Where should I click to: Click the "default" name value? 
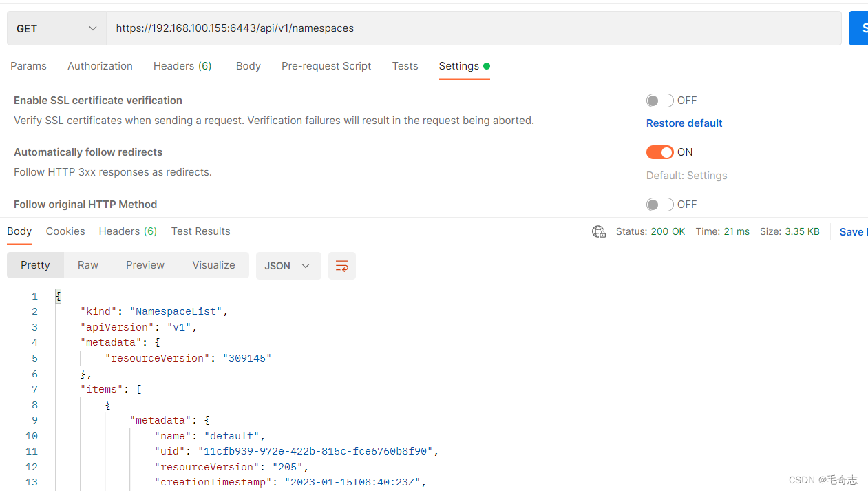[x=231, y=436]
